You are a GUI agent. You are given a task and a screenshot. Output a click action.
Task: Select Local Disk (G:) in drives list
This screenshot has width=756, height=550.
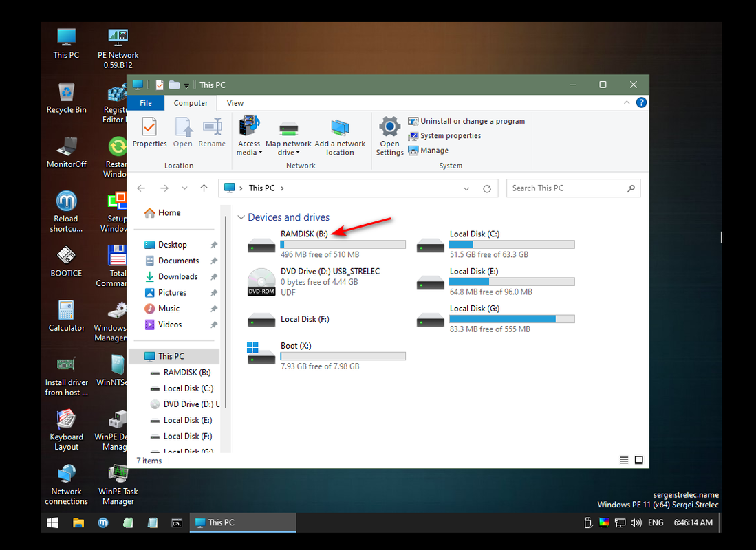495,319
